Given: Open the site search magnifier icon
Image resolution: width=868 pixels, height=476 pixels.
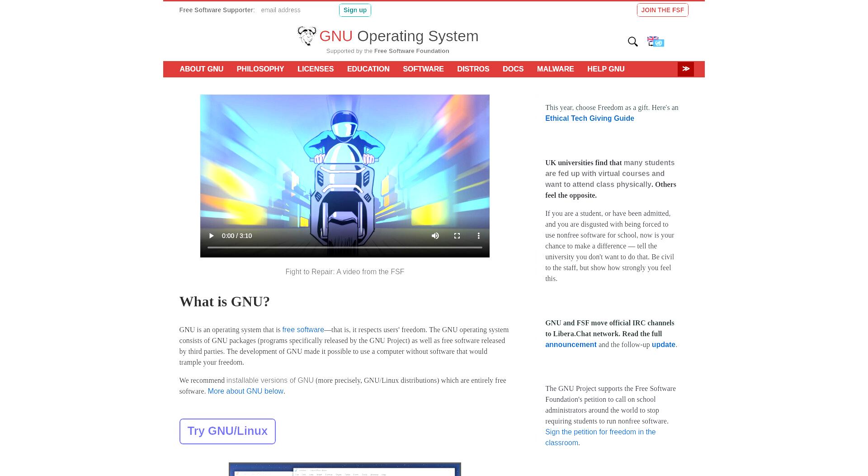Looking at the screenshot, I should 632,42.
